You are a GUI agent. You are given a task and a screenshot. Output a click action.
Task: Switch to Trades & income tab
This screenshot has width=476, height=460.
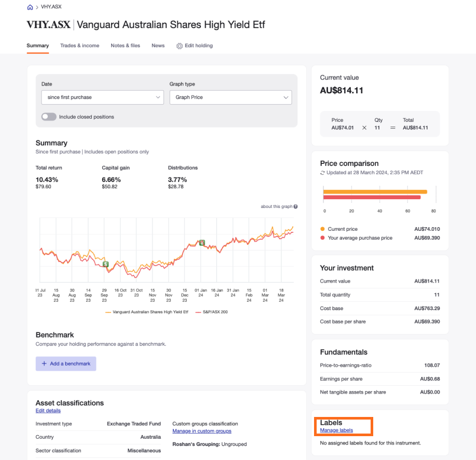click(79, 46)
